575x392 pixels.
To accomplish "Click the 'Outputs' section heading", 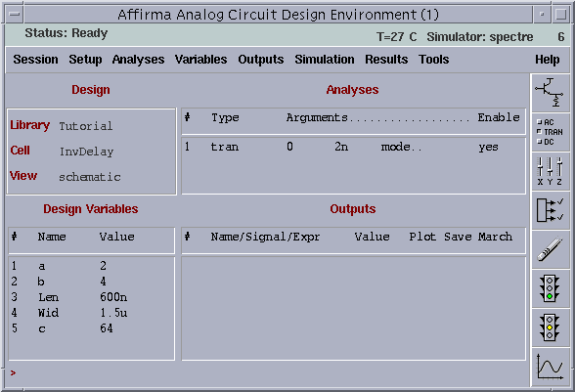I will pyautogui.click(x=353, y=208).
